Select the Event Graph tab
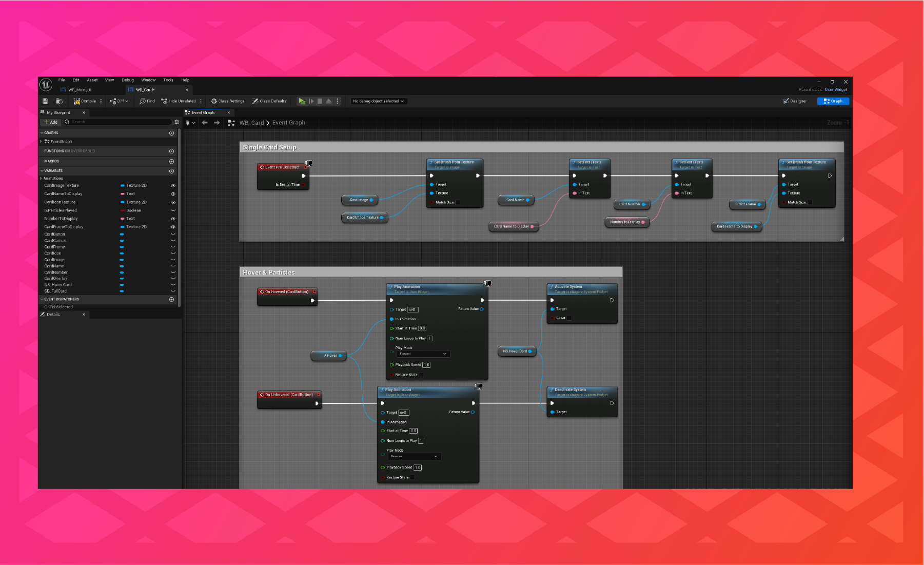Image resolution: width=924 pixels, height=565 pixels. (x=204, y=112)
